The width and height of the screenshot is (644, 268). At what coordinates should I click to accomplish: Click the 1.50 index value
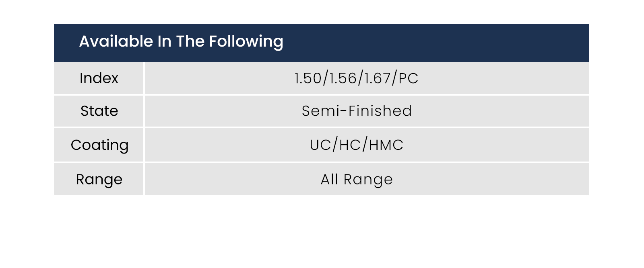308,78
